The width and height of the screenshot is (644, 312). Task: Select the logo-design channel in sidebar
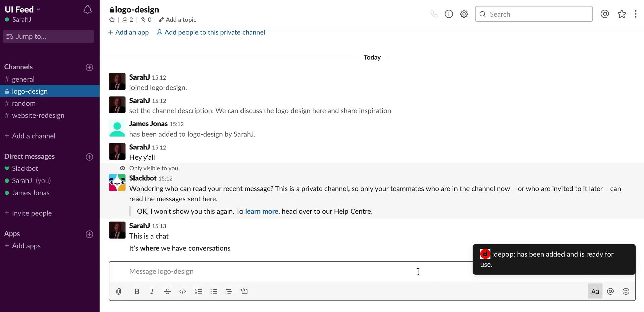50,91
